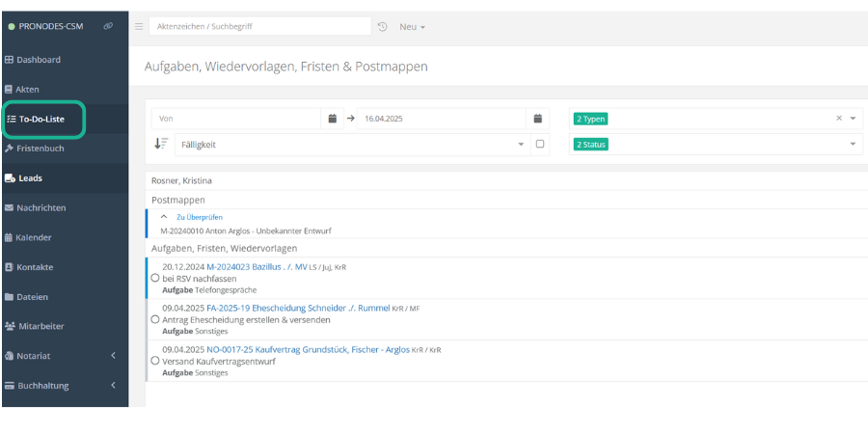Mark 'bei RSV nachfassen' task as done
This screenshot has height=434, width=868.
click(x=155, y=278)
